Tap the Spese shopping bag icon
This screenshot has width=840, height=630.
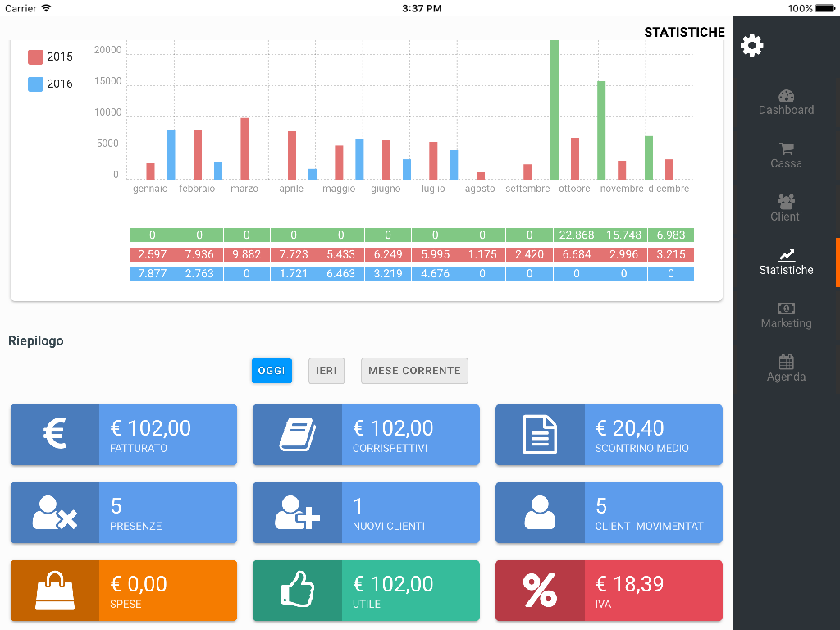click(x=55, y=591)
